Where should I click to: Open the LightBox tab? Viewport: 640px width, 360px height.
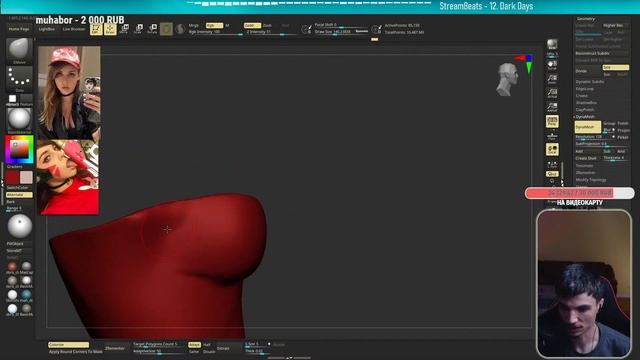47,29
